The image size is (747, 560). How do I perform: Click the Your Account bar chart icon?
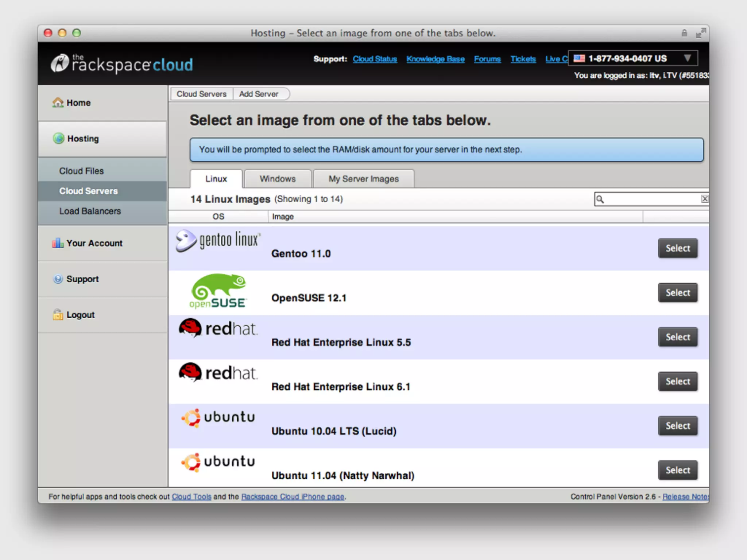click(x=58, y=243)
